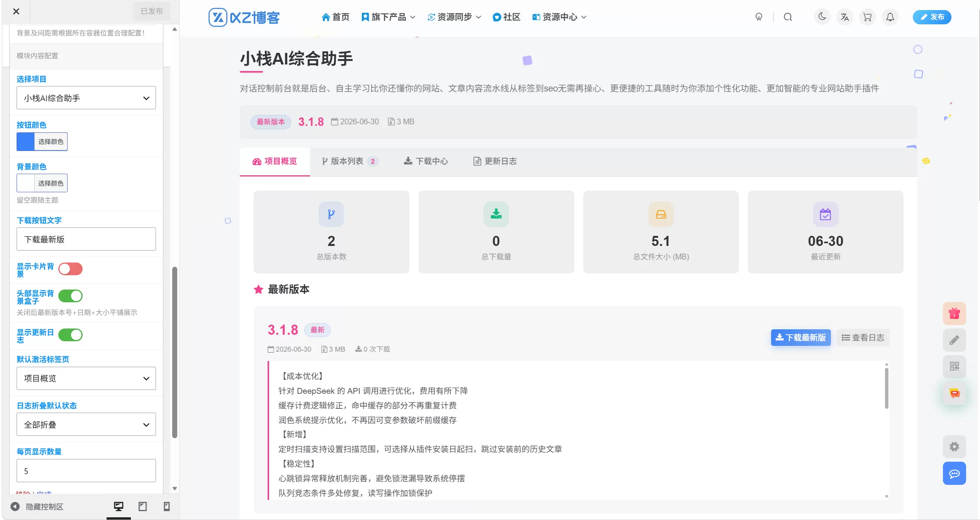Click the white 背景颜色 swatch
This screenshot has height=520, width=980.
point(25,183)
